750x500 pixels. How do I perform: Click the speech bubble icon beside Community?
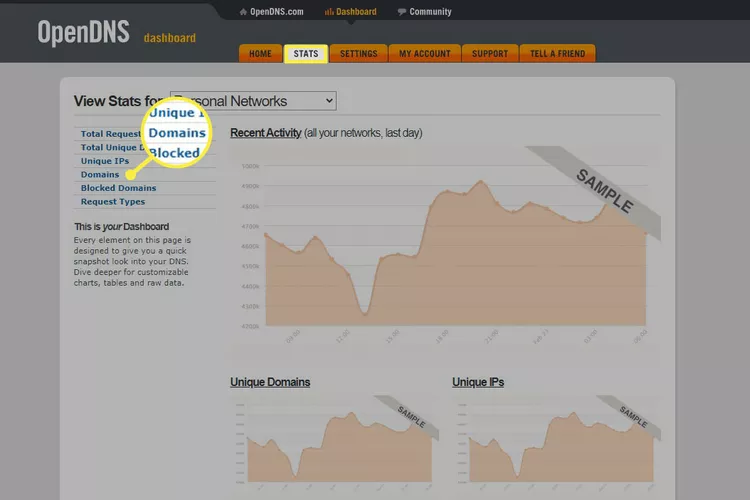click(x=402, y=12)
